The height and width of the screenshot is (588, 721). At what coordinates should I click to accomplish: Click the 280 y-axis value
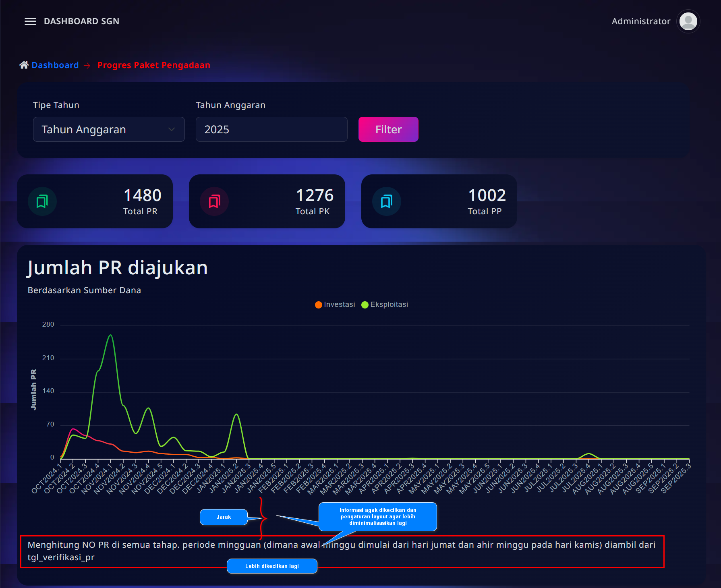click(x=48, y=325)
